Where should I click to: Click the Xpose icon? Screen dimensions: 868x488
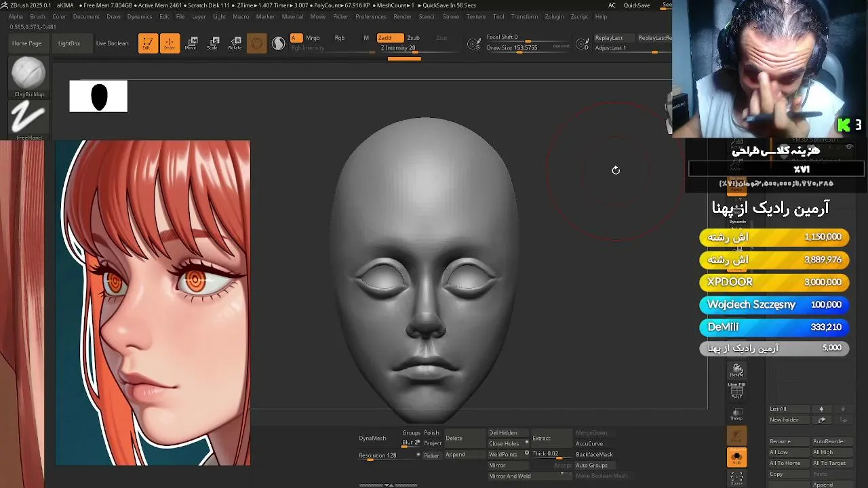coord(736,479)
